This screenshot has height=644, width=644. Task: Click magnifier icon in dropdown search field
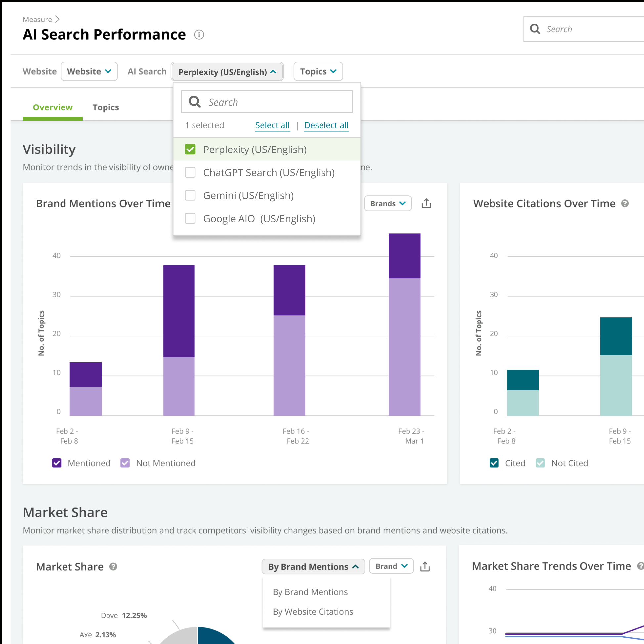tap(195, 102)
